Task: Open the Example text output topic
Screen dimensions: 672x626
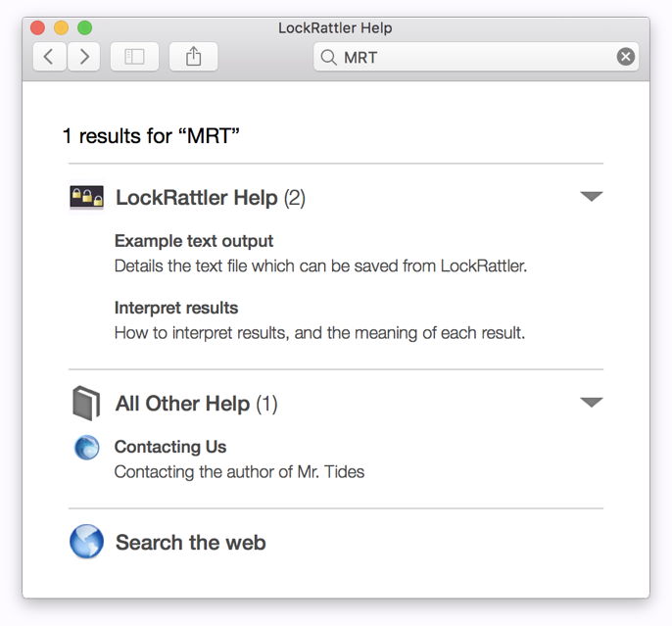Action: (194, 241)
